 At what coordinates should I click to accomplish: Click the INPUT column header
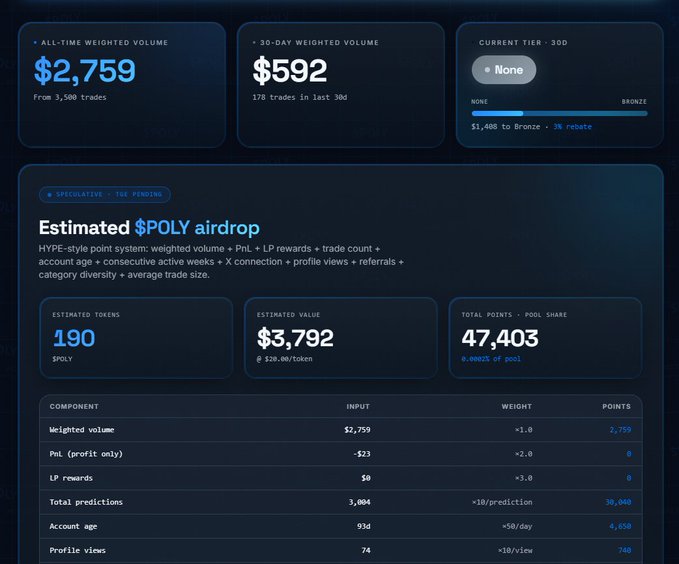click(x=358, y=407)
